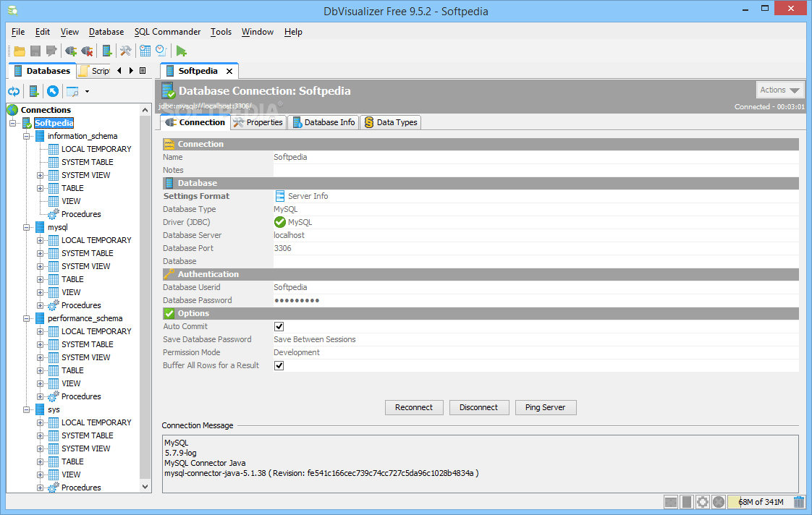This screenshot has width=812, height=515.
Task: Click the connection Name field Softpedia
Action: pyautogui.click(x=536, y=158)
